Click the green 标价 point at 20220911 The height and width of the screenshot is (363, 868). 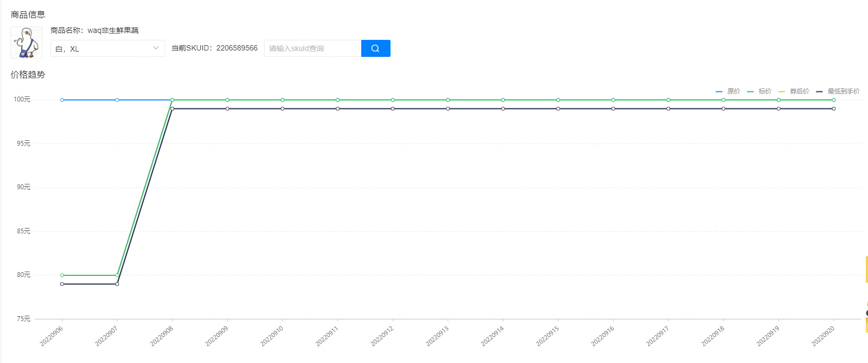tap(338, 100)
